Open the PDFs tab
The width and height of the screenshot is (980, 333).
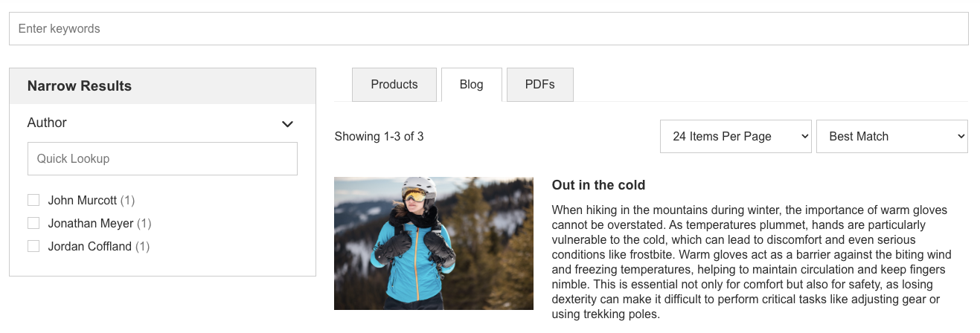coord(540,85)
